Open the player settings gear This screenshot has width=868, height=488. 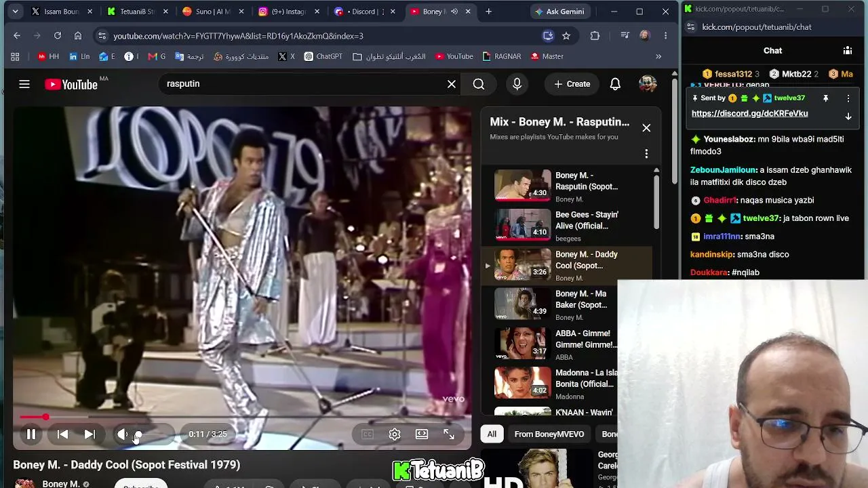pos(395,434)
